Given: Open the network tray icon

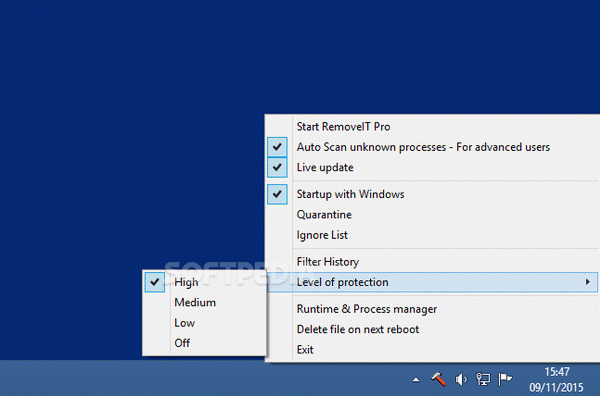Looking at the screenshot, I should [x=483, y=379].
